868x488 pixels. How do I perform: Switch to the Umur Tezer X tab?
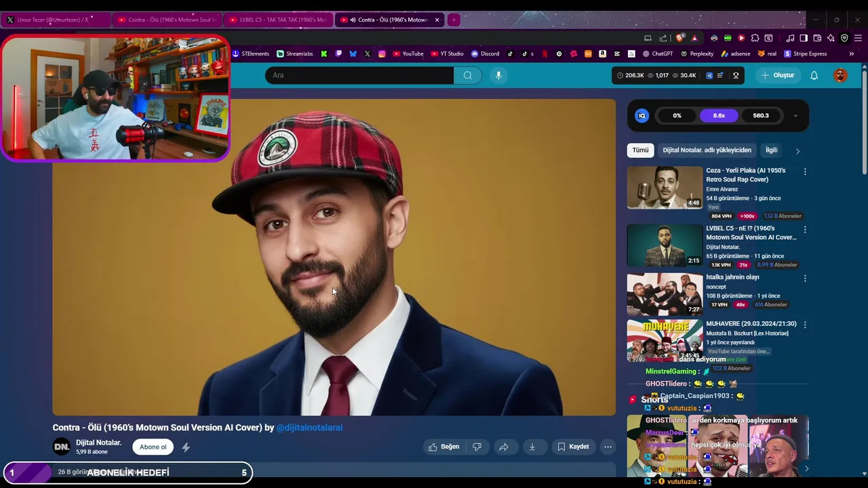[56, 20]
